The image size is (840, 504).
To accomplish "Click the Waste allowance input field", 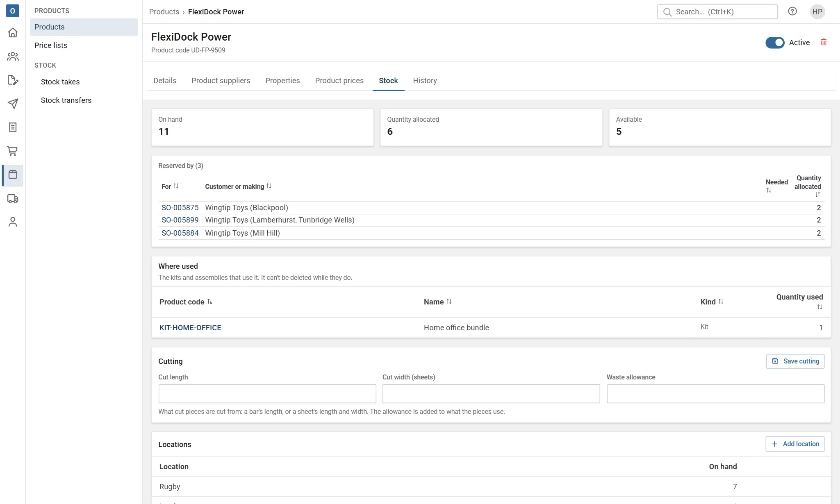I will click(715, 394).
